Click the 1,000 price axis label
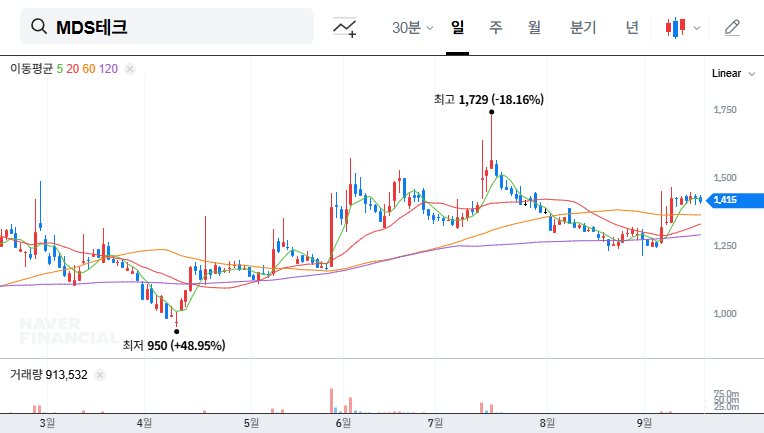The height and width of the screenshot is (433, 764). click(x=725, y=314)
